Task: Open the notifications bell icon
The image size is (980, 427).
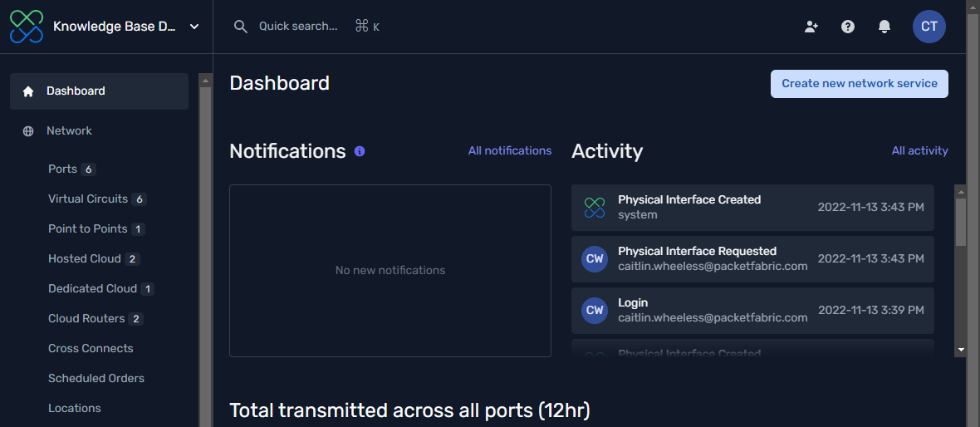Action: click(884, 27)
